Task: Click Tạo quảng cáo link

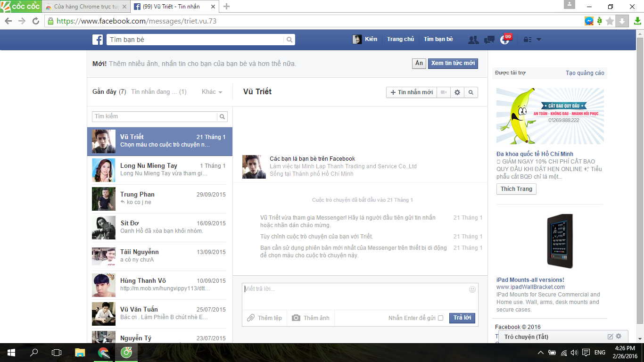Action: click(x=585, y=73)
